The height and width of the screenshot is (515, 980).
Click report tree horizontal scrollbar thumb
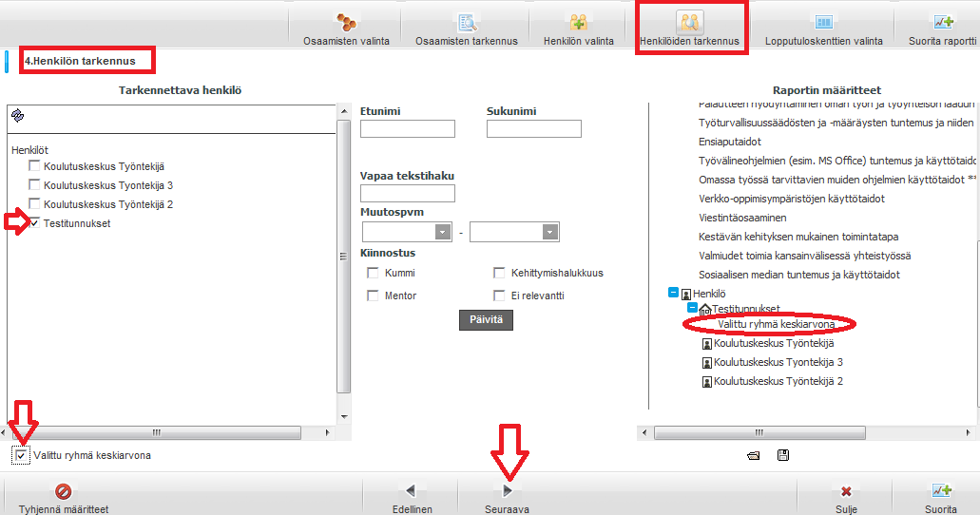point(759,432)
